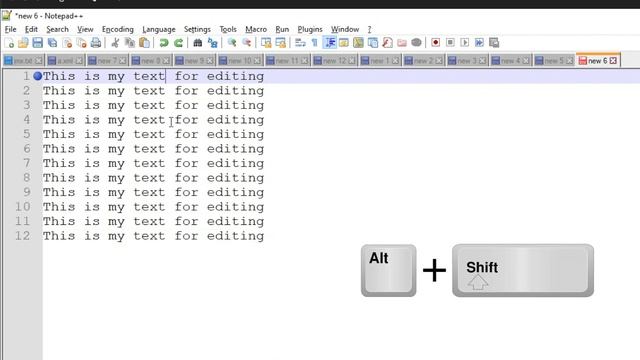Open Find using the binoculars icon
640x360 pixels.
coord(198,42)
